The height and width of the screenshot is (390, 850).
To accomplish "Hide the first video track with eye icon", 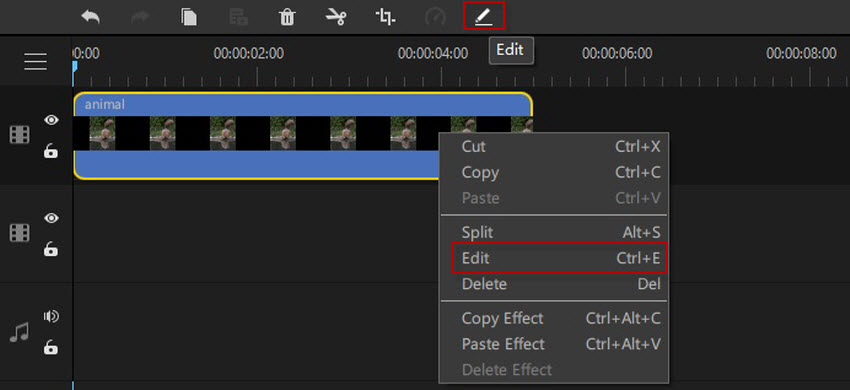I will (51, 120).
